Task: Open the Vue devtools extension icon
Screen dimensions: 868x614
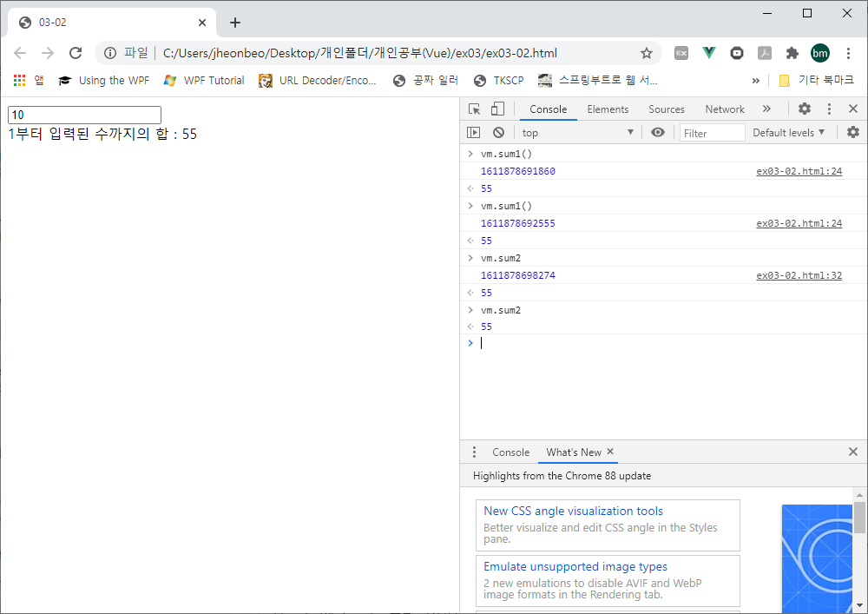Action: [709, 53]
